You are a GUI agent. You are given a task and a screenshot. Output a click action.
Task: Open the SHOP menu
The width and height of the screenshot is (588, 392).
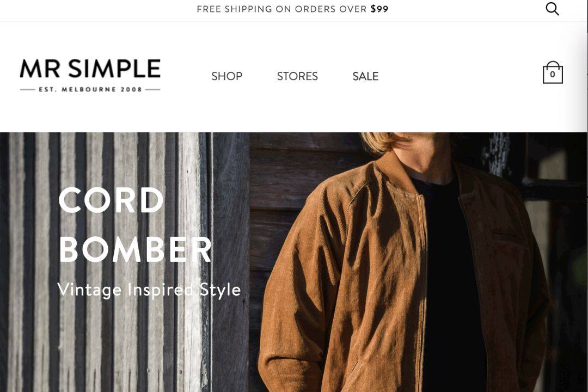tap(227, 76)
